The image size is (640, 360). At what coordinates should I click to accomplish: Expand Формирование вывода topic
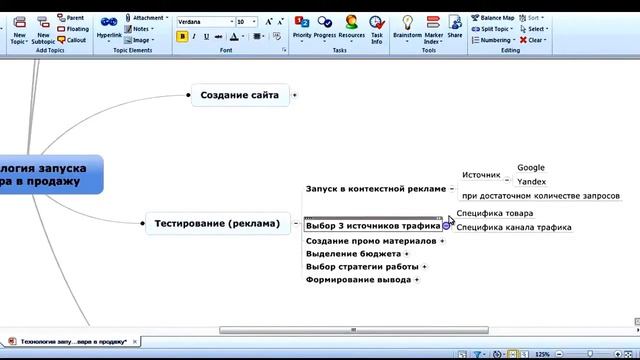click(417, 280)
